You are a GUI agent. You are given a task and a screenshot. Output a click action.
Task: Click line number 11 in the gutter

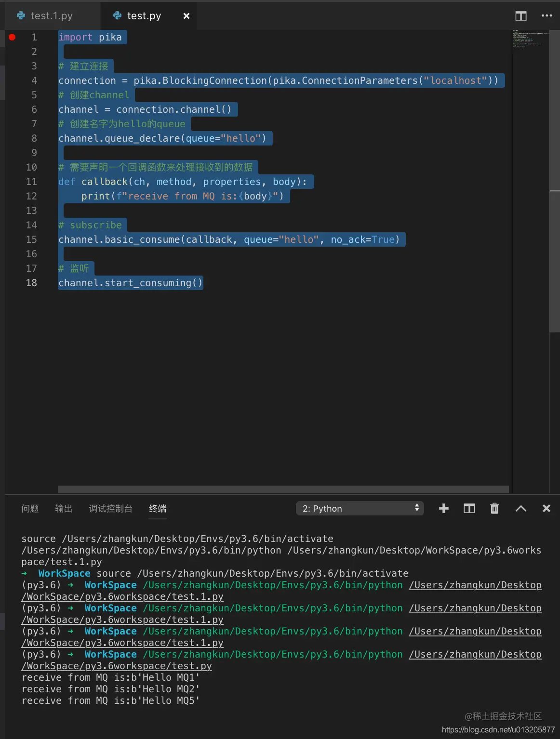tap(31, 182)
